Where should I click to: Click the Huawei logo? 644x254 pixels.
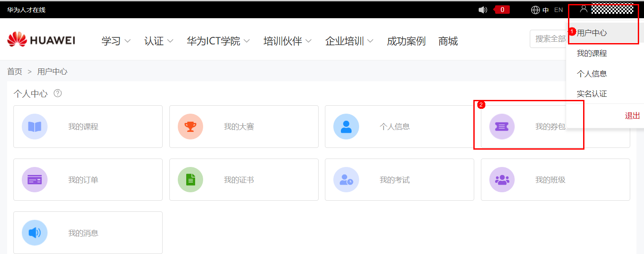coord(41,40)
